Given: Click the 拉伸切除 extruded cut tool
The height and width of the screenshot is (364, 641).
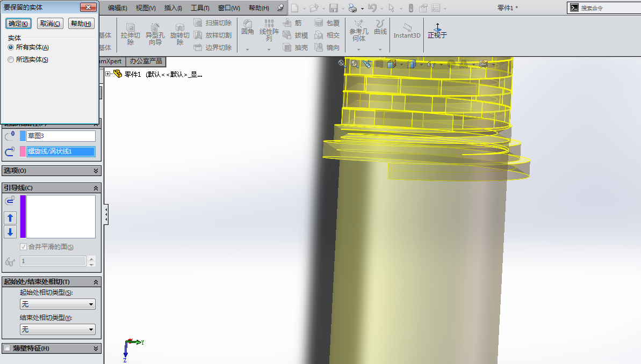Looking at the screenshot, I should pyautogui.click(x=131, y=34).
